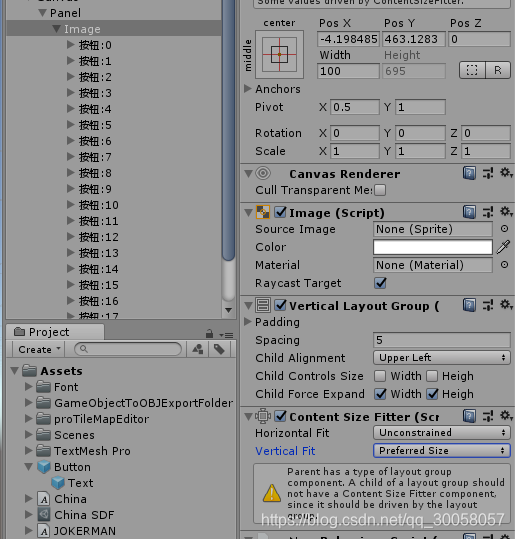Collapse the Image hierarchy node
Viewport: 515px width, 539px height.
pos(56,29)
